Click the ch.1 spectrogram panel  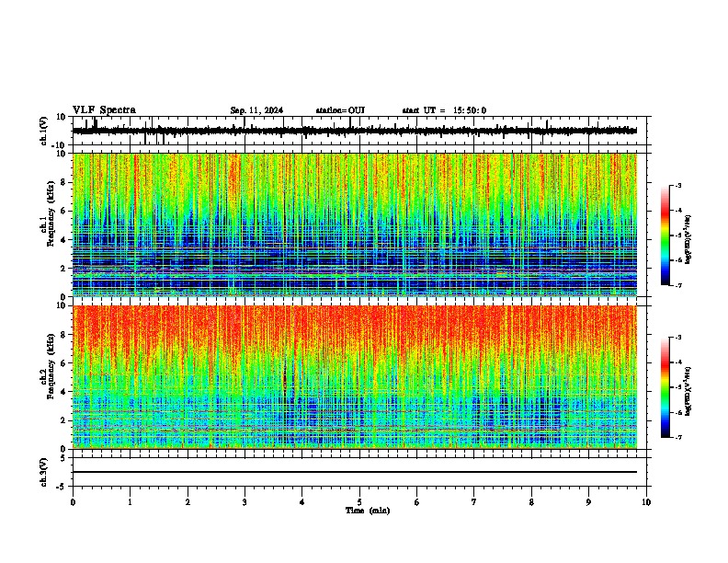(x=355, y=224)
